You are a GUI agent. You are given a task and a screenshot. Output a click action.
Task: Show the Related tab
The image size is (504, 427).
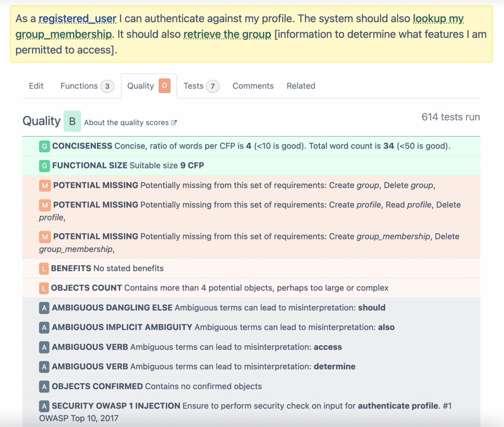[301, 86]
